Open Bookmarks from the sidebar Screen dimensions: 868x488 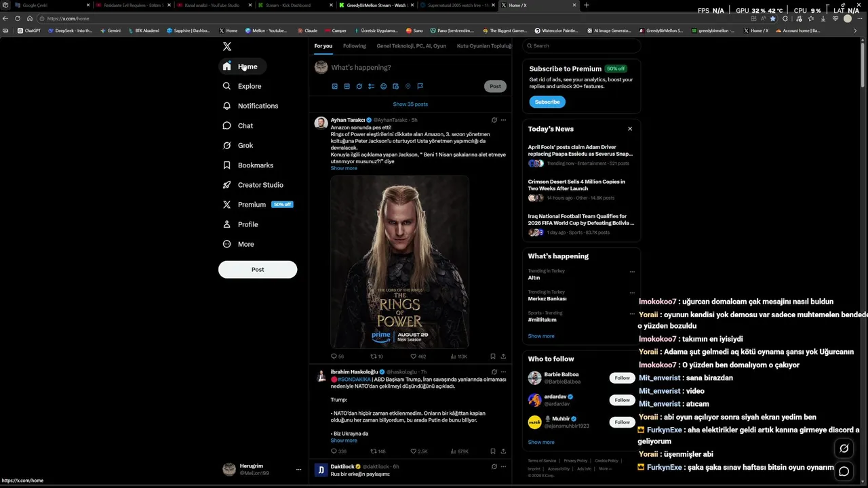pos(248,165)
